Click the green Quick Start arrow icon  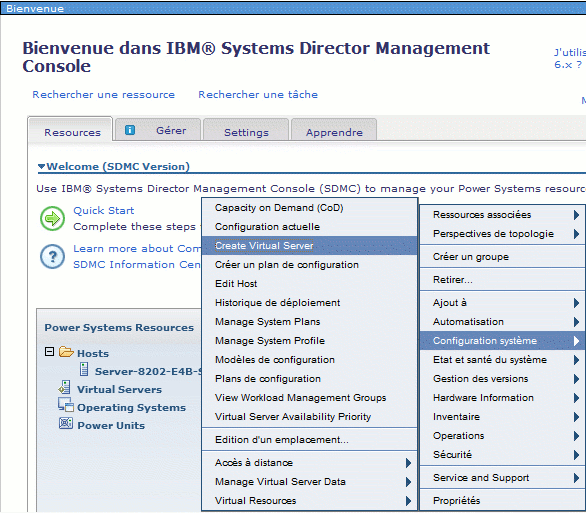(x=52, y=218)
